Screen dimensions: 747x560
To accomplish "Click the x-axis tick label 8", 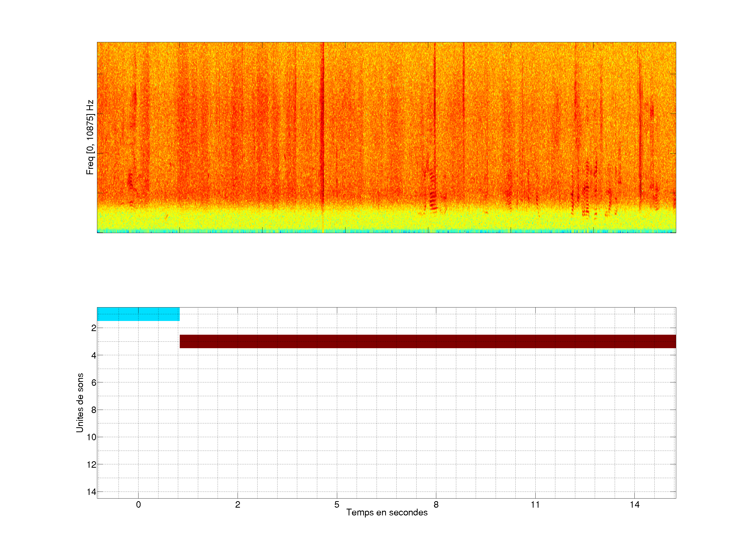I will pyautogui.click(x=436, y=505).
